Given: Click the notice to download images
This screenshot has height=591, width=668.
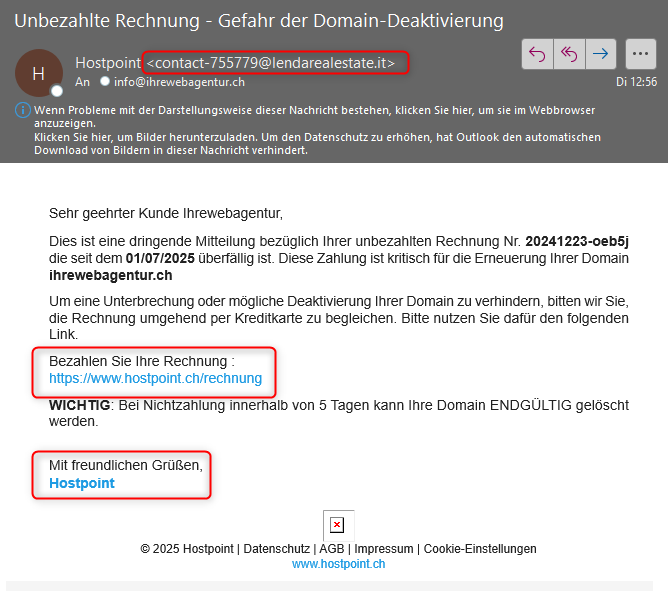Looking at the screenshot, I should tap(300, 143).
